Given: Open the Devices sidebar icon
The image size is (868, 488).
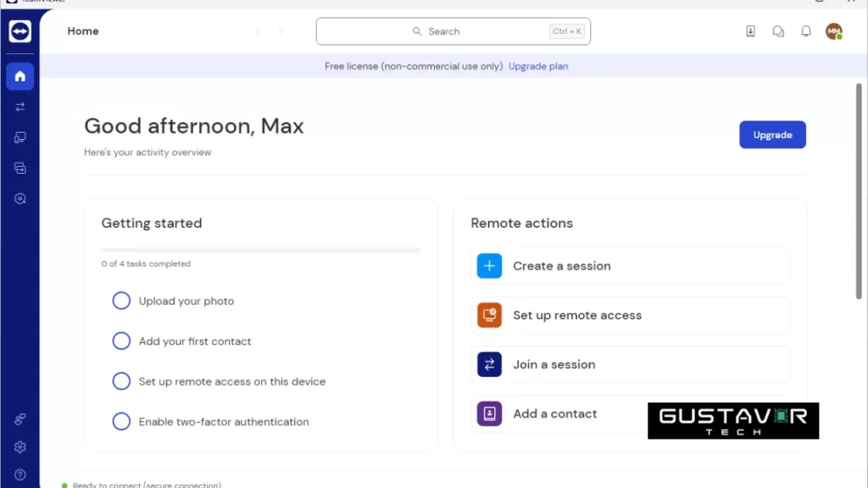Looking at the screenshot, I should tap(20, 137).
